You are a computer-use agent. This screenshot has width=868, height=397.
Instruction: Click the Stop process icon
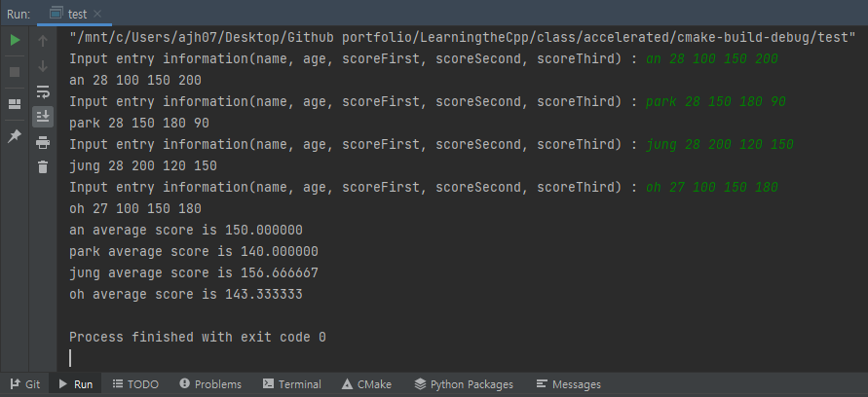pos(15,72)
